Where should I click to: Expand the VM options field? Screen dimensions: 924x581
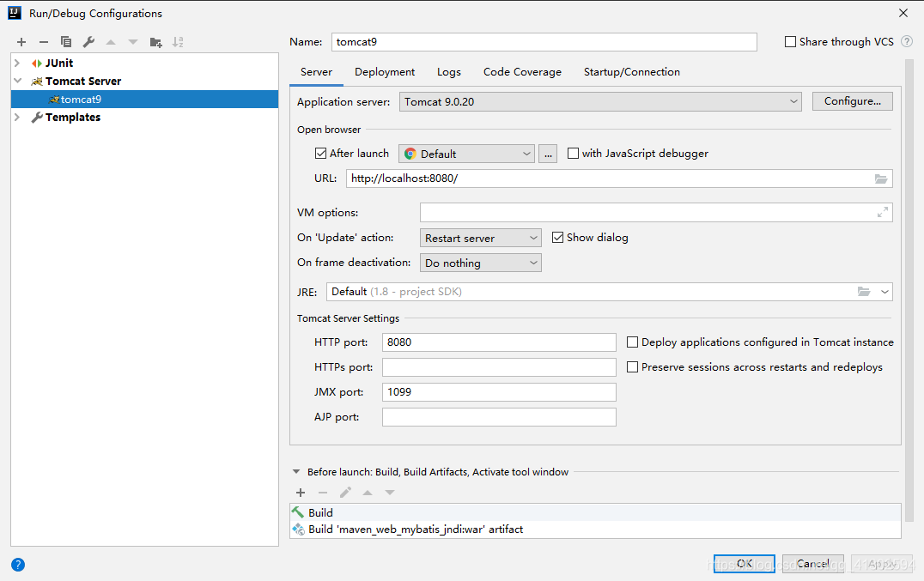tap(882, 213)
